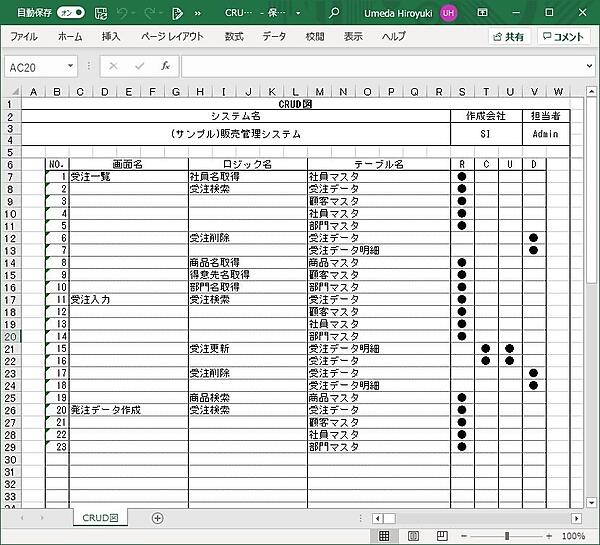Open the Name Box dropdown arrow
The image size is (600, 545).
(x=71, y=66)
